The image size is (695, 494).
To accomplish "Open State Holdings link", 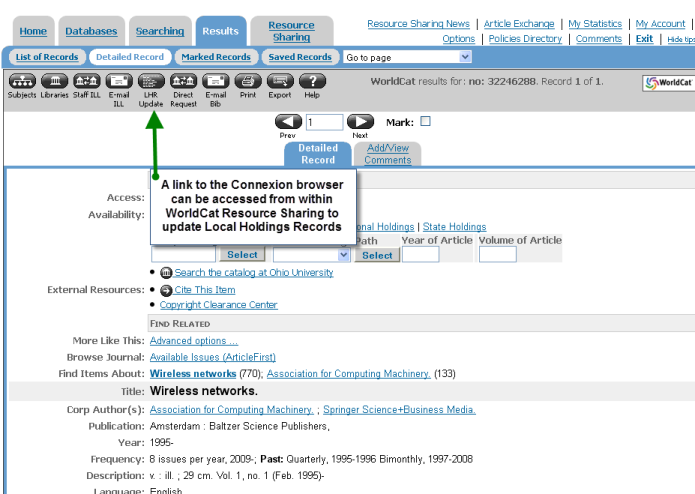I will coord(454,227).
